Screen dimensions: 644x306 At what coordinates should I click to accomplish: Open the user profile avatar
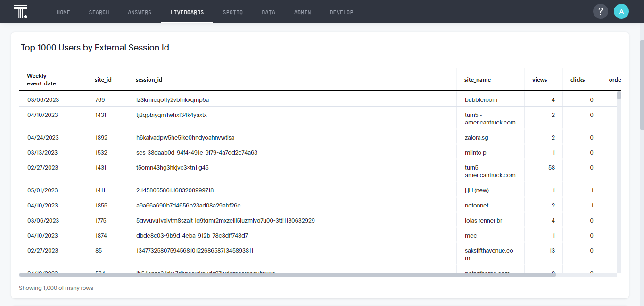621,12
